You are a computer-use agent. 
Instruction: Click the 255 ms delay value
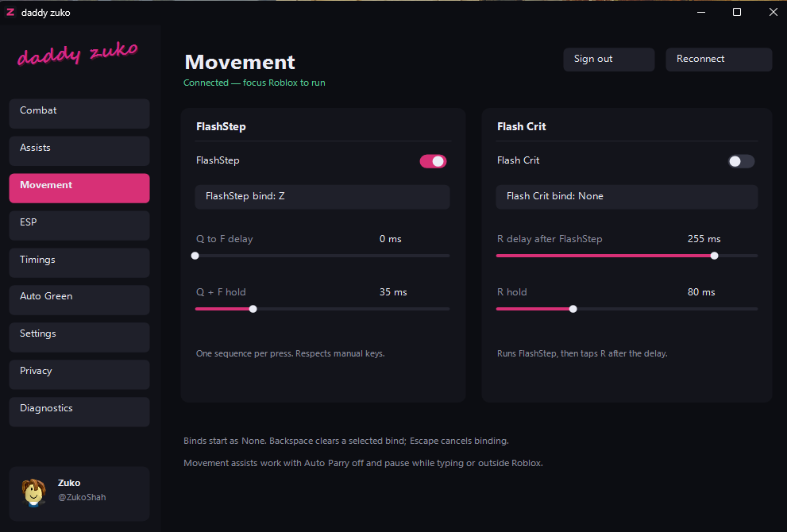pos(704,239)
